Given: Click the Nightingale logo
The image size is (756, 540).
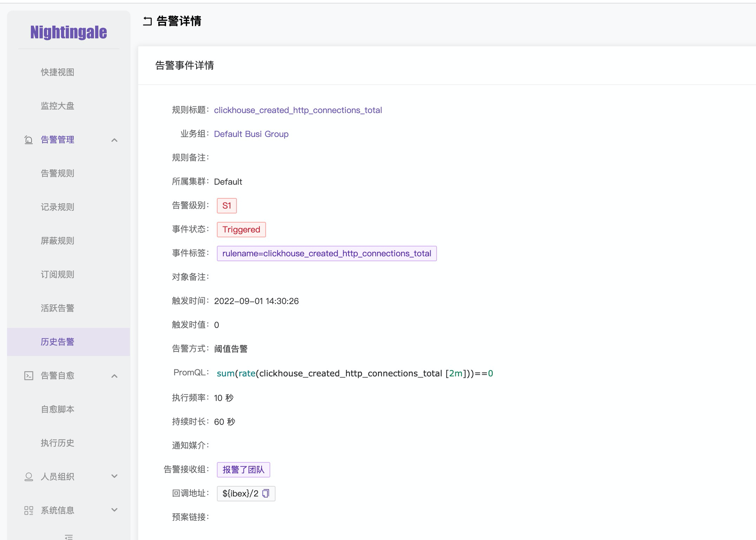Looking at the screenshot, I should pyautogui.click(x=68, y=32).
